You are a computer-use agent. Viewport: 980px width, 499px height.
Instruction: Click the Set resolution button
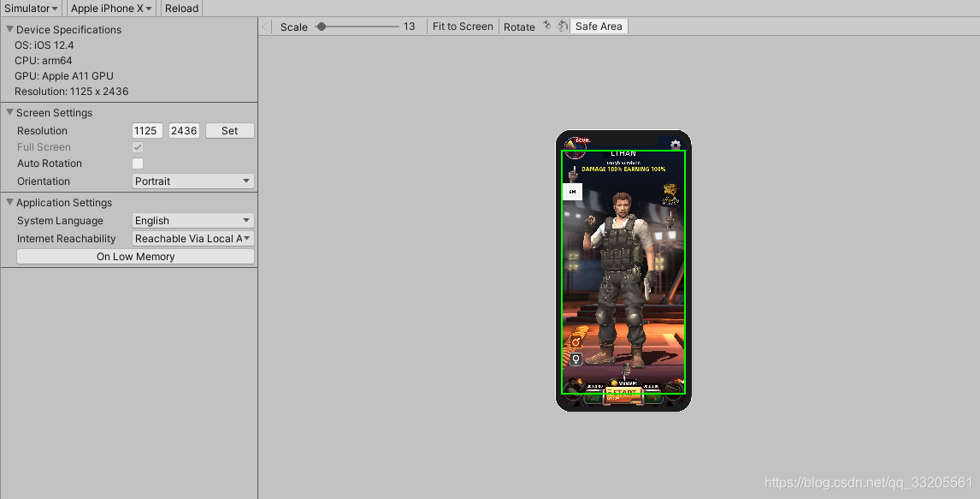click(x=229, y=131)
